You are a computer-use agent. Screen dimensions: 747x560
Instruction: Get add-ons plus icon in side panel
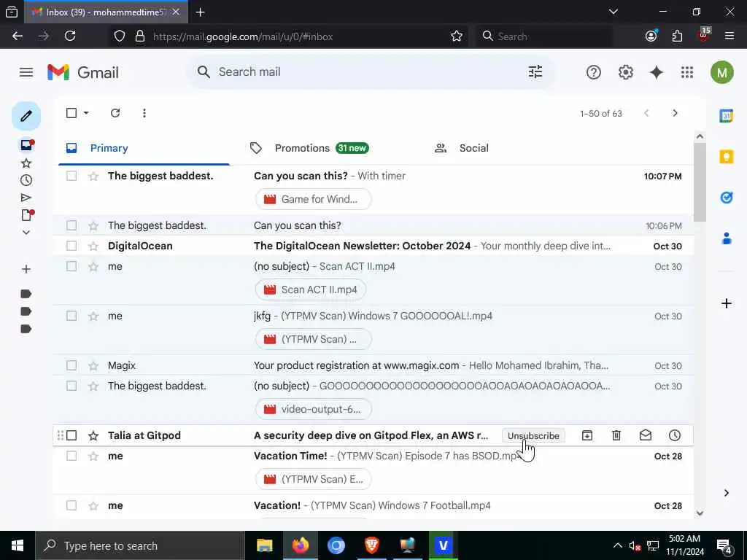click(x=727, y=303)
